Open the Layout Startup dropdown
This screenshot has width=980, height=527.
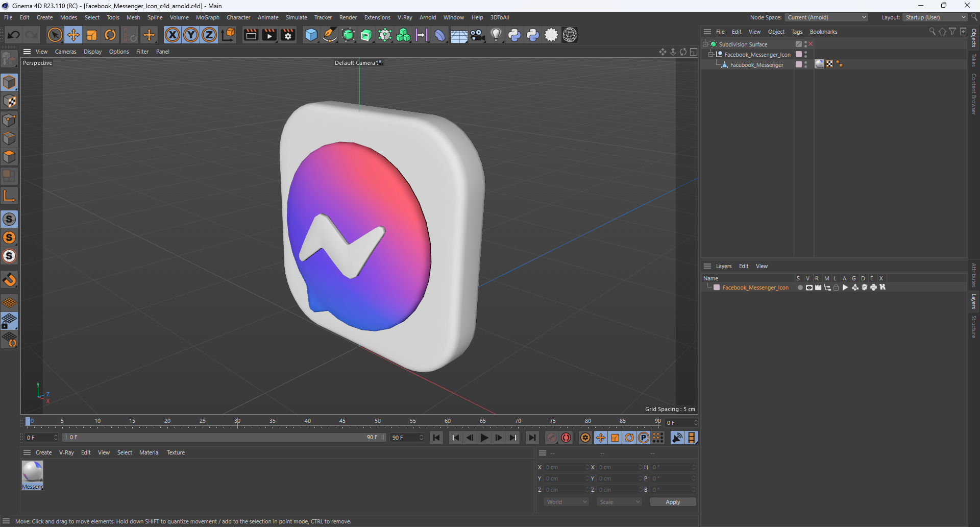(935, 17)
